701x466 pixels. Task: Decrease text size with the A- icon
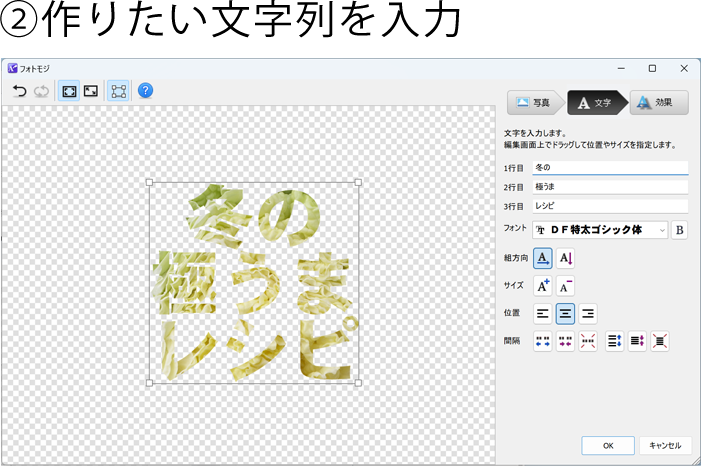point(565,286)
